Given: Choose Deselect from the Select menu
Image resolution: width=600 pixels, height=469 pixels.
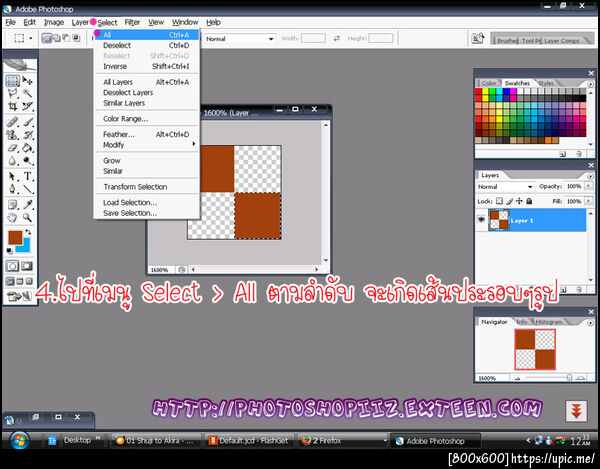Looking at the screenshot, I should click(x=147, y=46).
